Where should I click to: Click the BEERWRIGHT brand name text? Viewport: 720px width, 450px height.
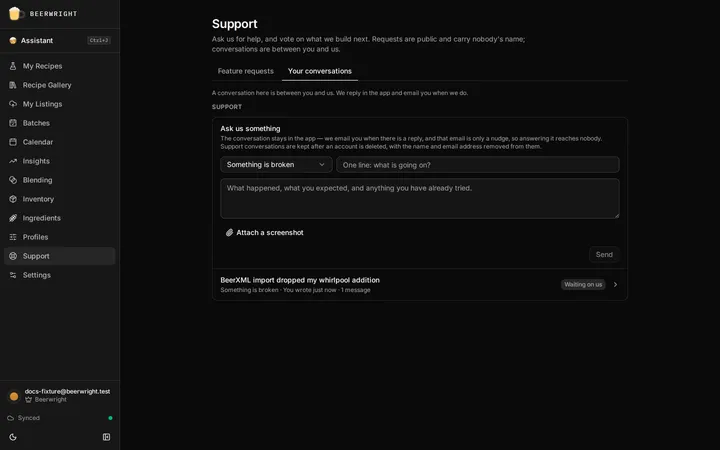click(x=53, y=14)
